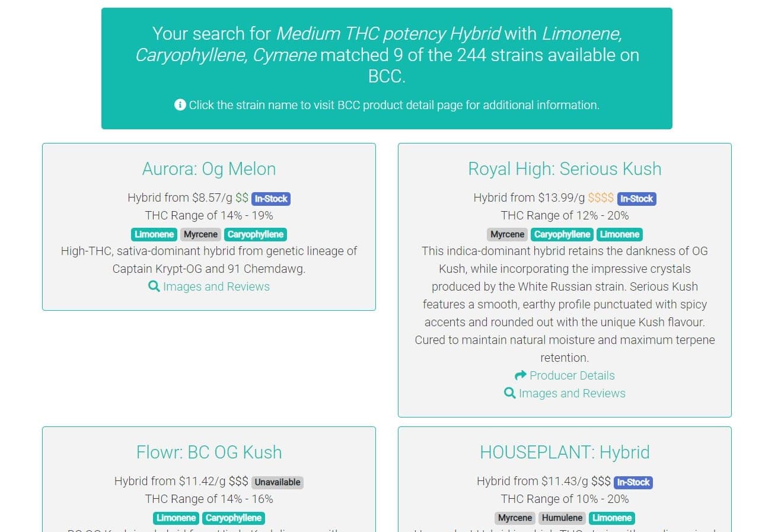Click the "THC Range of 14% - 19%" text
Screen dimensions: 781x532
[209, 216]
